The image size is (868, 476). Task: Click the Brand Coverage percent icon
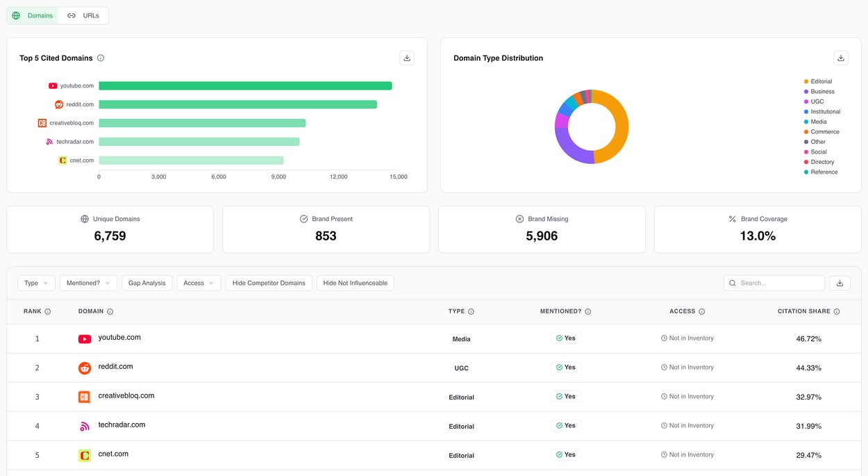732,219
